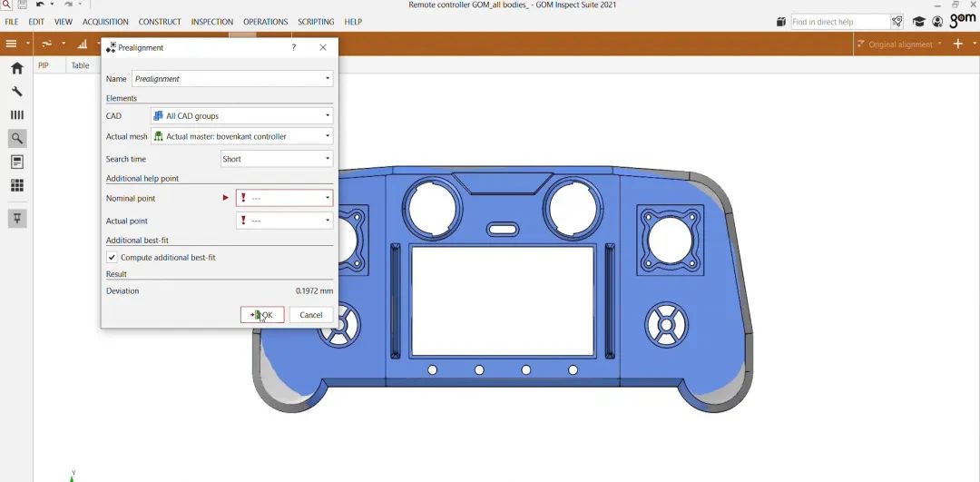Expand the redo history dropdown arrow
The height and width of the screenshot is (482, 980).
pos(79,5)
